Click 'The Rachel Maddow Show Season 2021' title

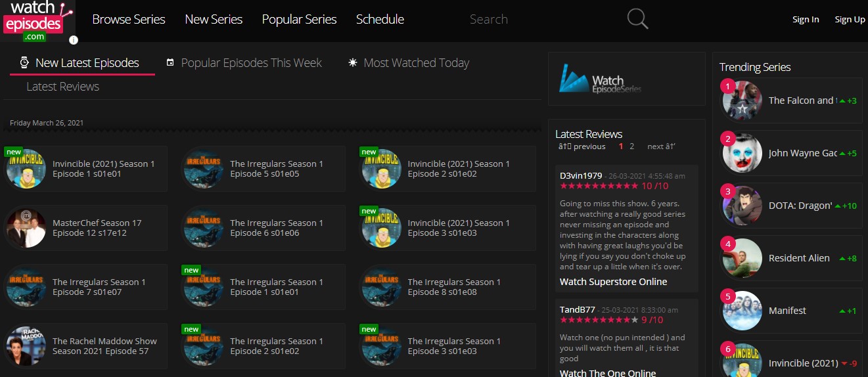tap(104, 346)
